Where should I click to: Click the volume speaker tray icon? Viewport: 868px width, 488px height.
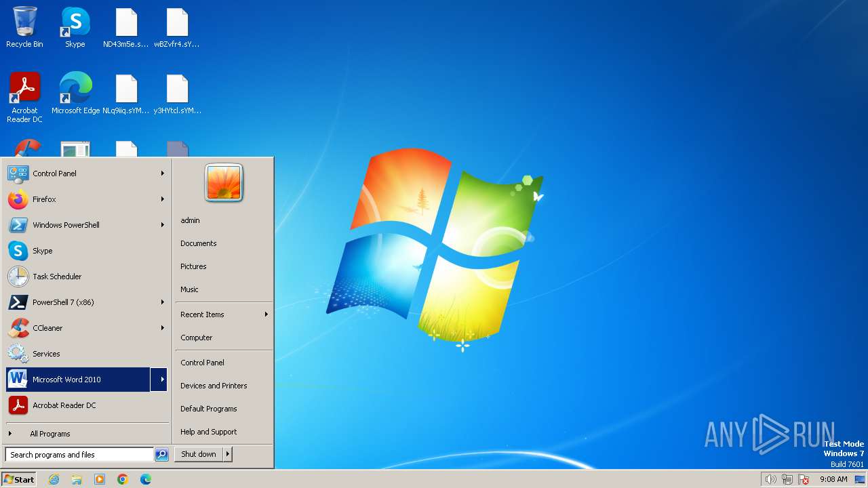(770, 479)
